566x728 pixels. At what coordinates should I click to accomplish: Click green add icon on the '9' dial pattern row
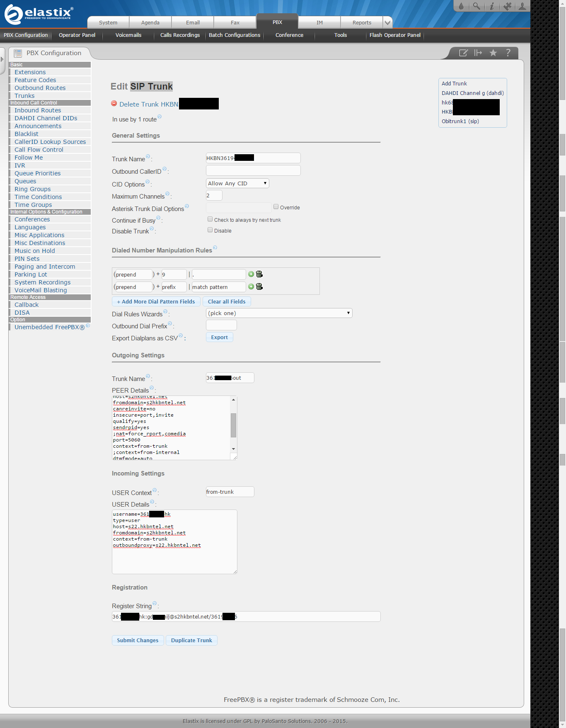pos(251,274)
